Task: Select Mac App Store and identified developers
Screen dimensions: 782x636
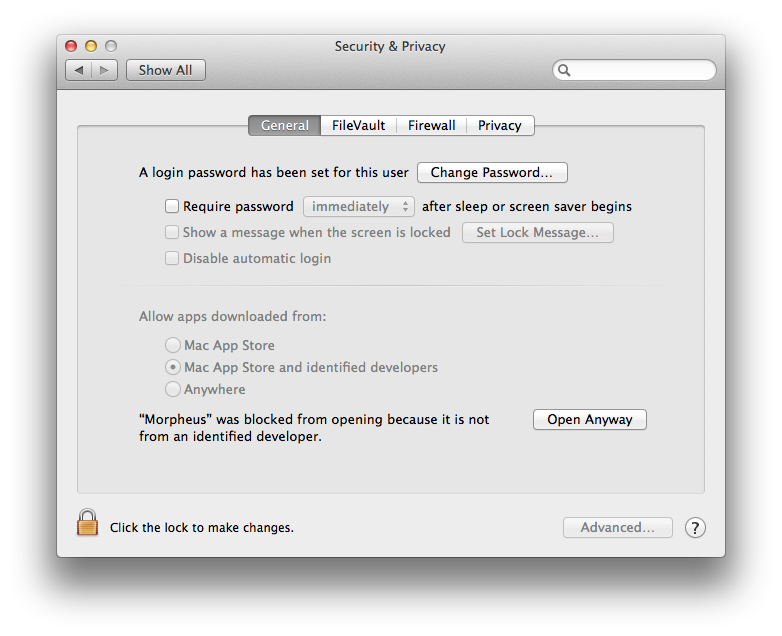Action: pos(173,368)
